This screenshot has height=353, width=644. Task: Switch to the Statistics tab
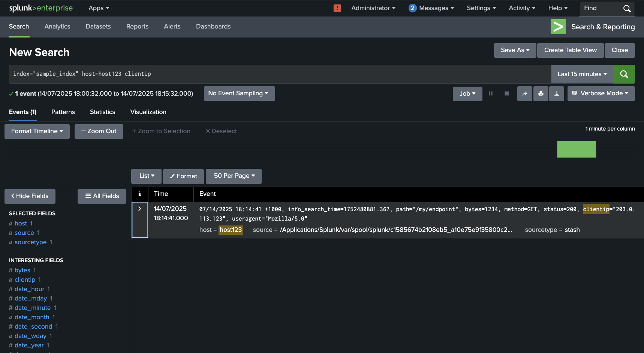pos(102,112)
